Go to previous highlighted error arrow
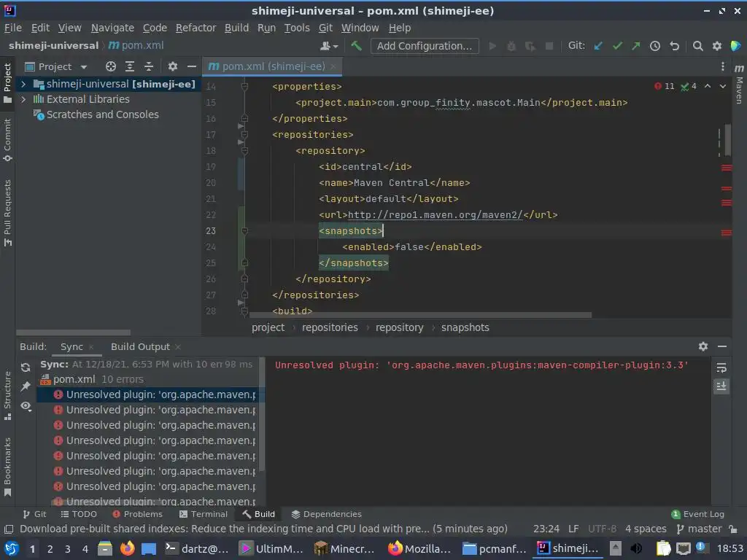Screen dimensions: 747x560 click(708, 86)
